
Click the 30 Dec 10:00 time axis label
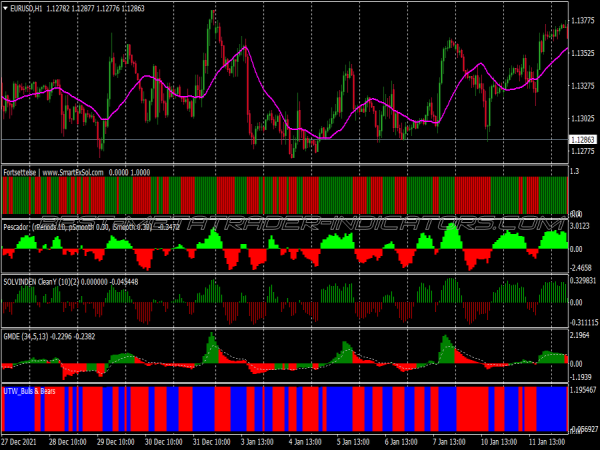[x=163, y=442]
